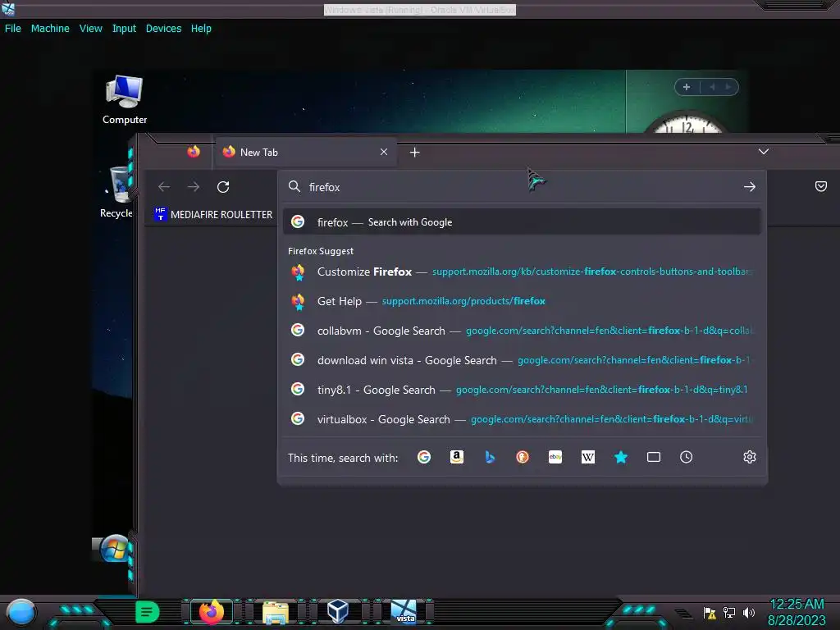Open a new tab with plus button
The height and width of the screenshot is (630, 840).
(414, 153)
